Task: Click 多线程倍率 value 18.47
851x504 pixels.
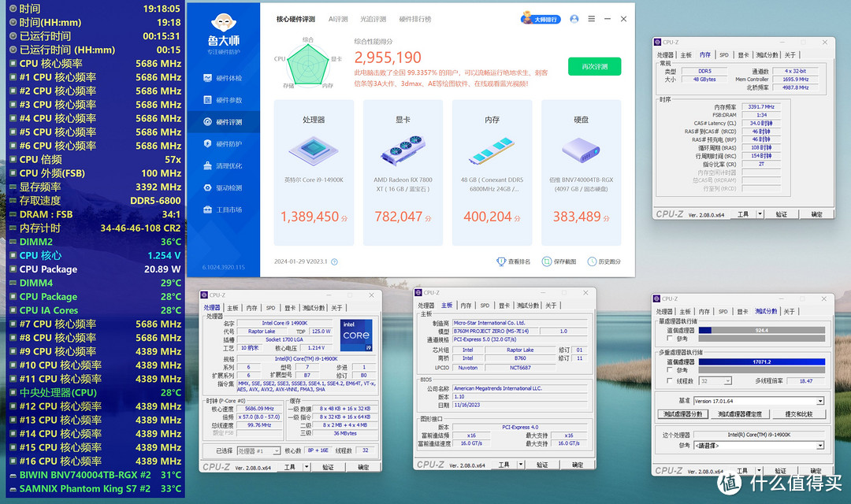Action: coord(806,381)
